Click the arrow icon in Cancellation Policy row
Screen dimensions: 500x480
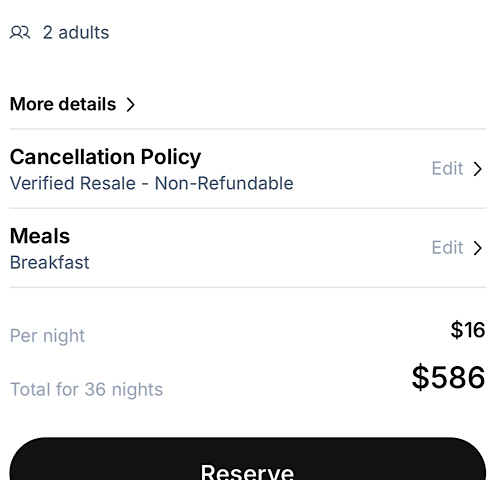[478, 169]
